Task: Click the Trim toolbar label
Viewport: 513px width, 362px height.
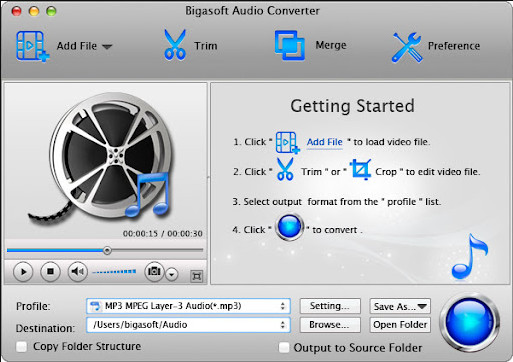Action: point(206,46)
